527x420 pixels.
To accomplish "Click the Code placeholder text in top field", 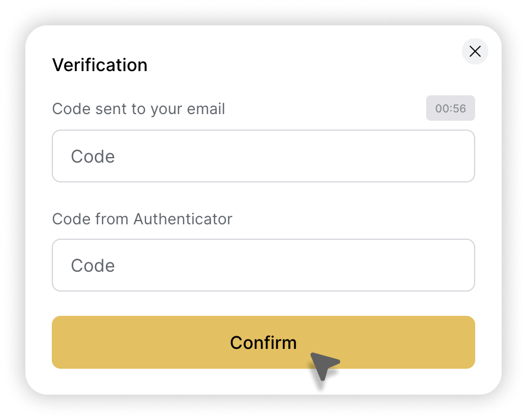I will tap(92, 156).
